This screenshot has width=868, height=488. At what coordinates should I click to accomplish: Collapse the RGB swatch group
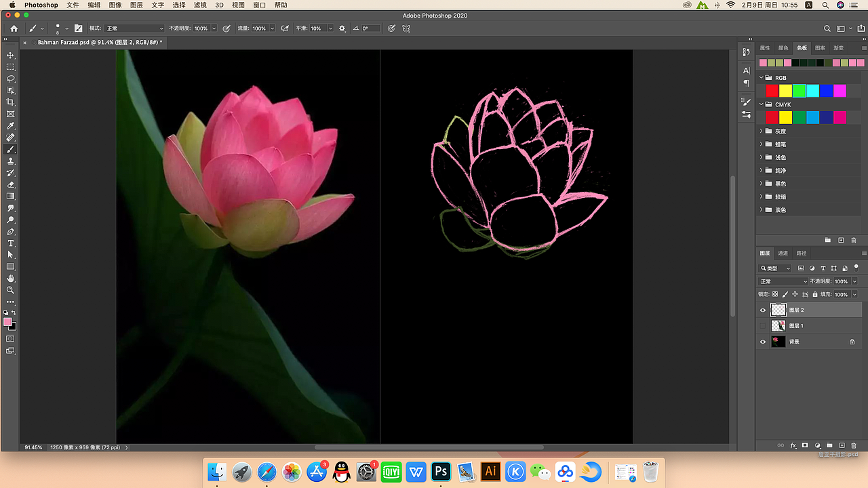click(x=761, y=78)
